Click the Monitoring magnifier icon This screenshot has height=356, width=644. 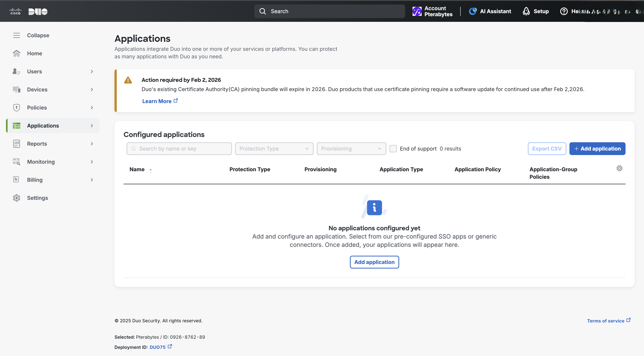pos(17,162)
